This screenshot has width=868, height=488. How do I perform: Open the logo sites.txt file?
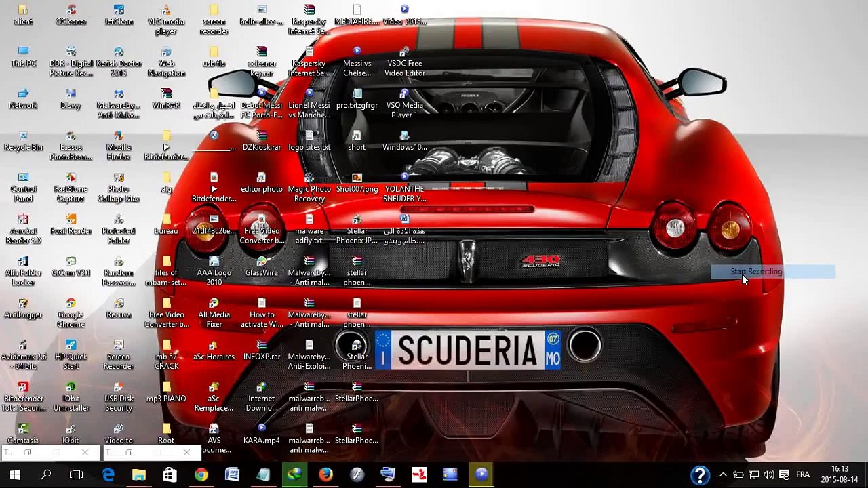coord(309,142)
